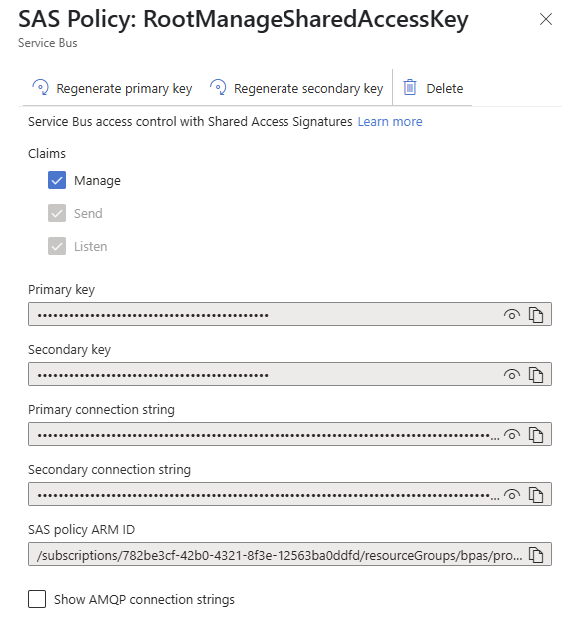Copy the Secondary connection string

click(536, 495)
